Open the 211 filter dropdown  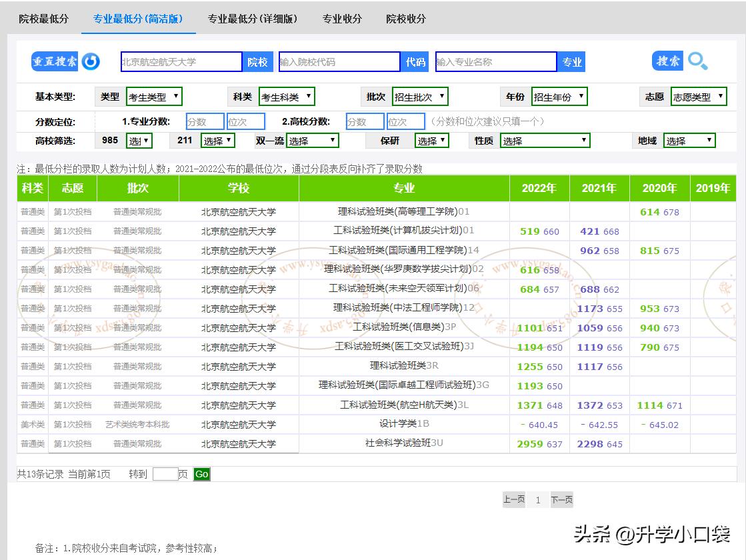point(218,140)
